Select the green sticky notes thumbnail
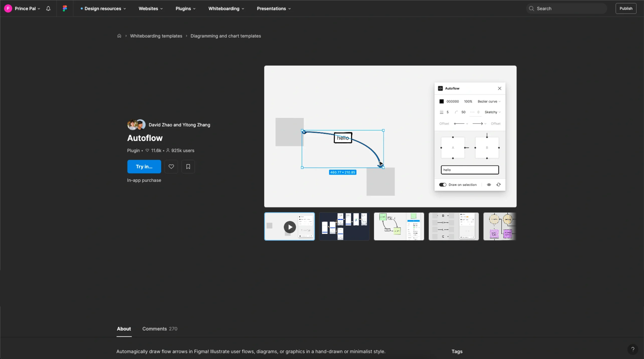This screenshot has width=644, height=359. (x=399, y=227)
